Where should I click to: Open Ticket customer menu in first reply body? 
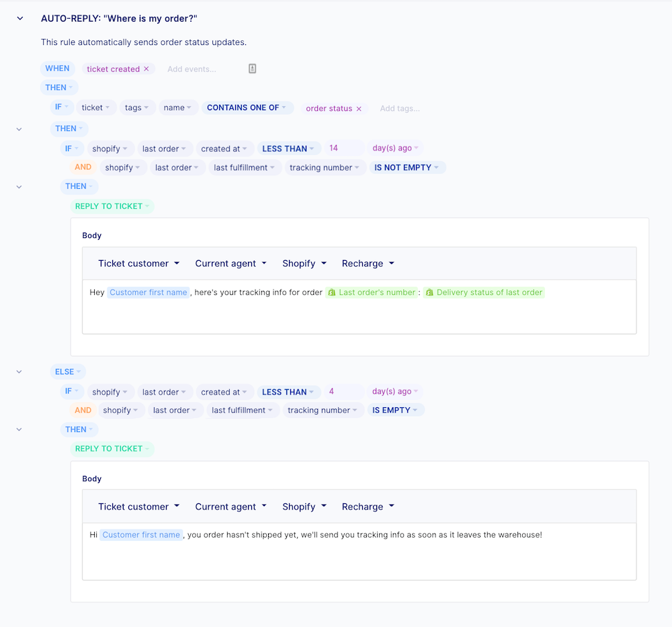pyautogui.click(x=138, y=263)
